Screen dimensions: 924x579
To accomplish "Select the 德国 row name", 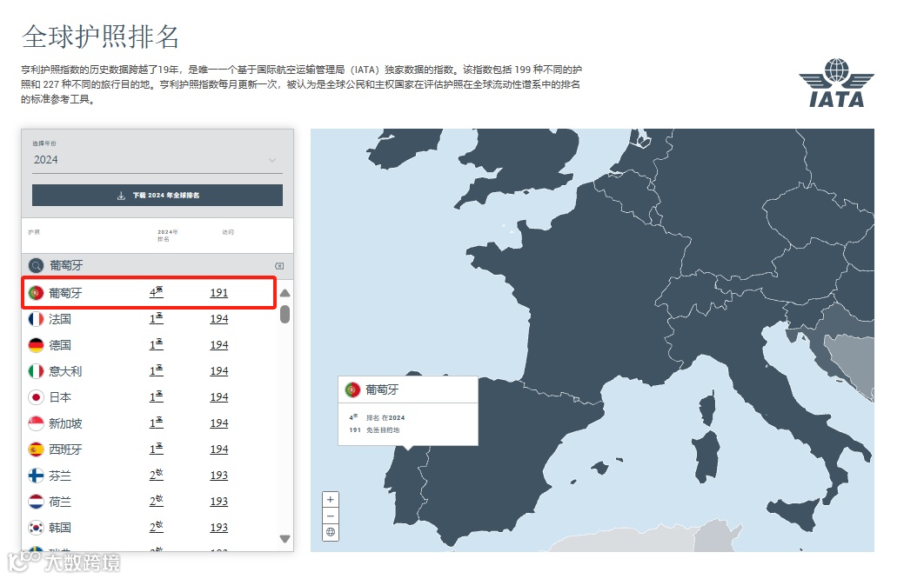I will [60, 345].
